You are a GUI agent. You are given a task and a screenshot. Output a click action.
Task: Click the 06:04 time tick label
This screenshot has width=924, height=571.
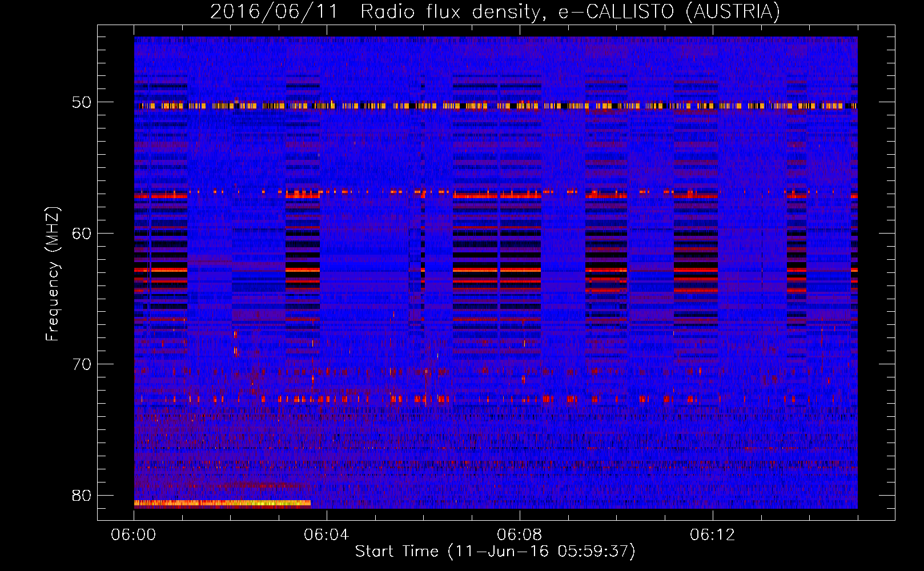point(326,535)
